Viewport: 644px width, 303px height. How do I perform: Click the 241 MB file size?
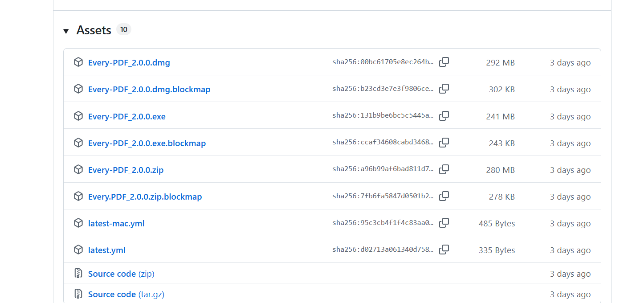click(500, 117)
